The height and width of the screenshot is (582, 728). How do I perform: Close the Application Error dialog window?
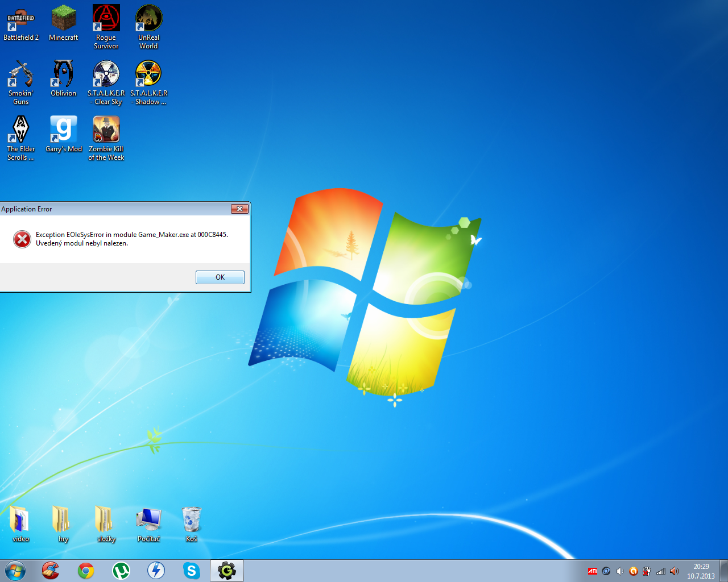[x=239, y=209]
